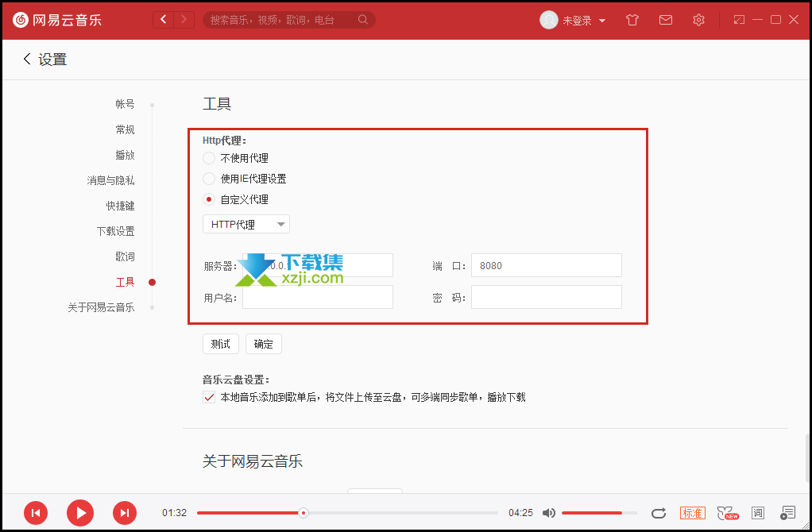Go to 消息与隐私 settings section
The image size is (812, 532).
pyautogui.click(x=110, y=180)
